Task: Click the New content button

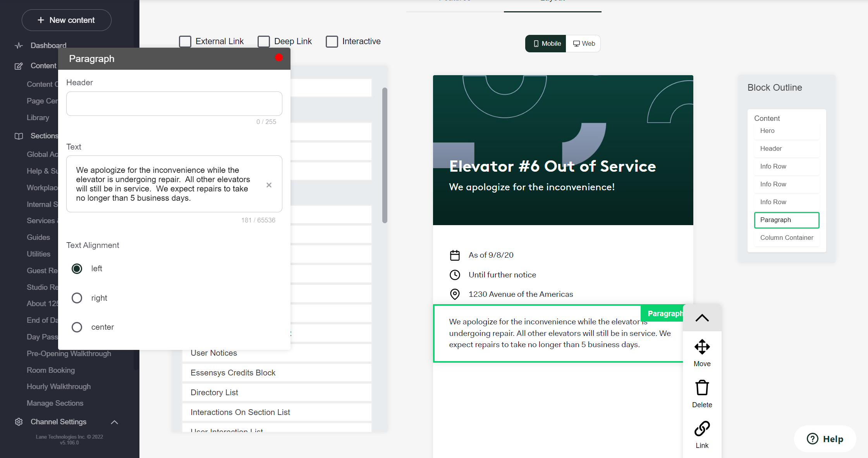Action: pyautogui.click(x=67, y=20)
